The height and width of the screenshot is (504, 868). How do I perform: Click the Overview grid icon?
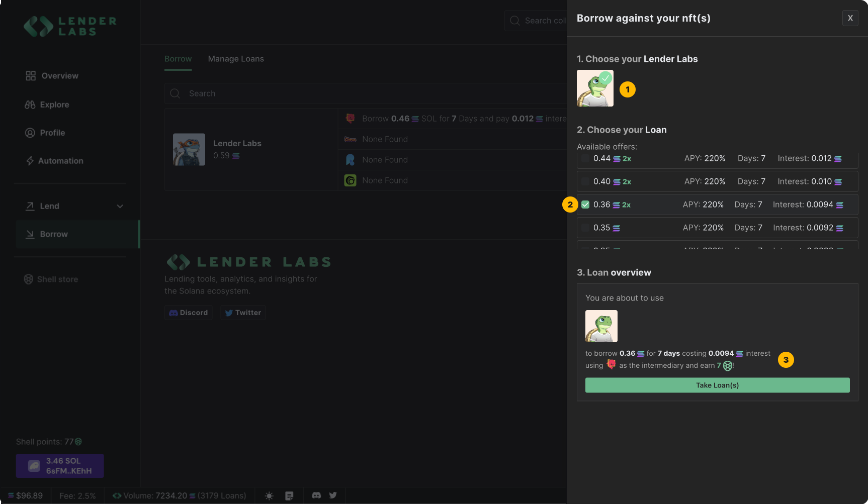pyautogui.click(x=31, y=76)
